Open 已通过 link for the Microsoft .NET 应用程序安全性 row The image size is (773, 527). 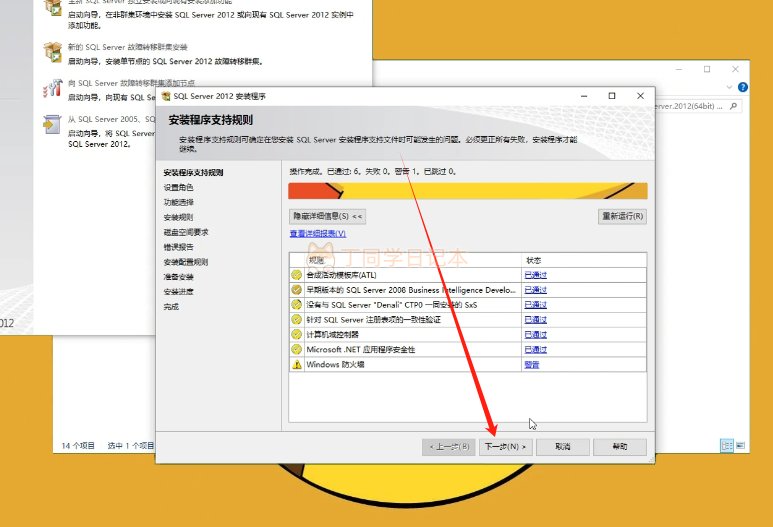click(535, 350)
